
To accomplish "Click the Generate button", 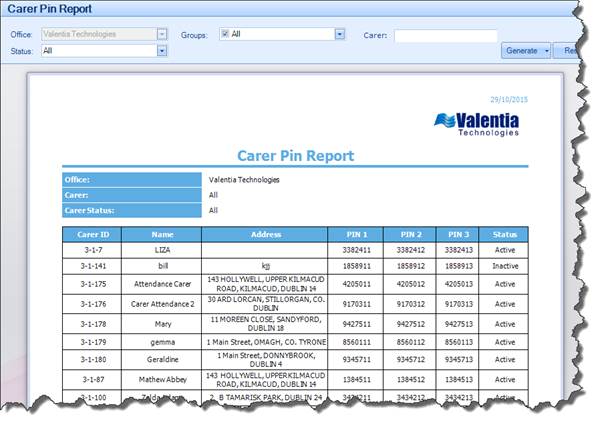I will 521,51.
